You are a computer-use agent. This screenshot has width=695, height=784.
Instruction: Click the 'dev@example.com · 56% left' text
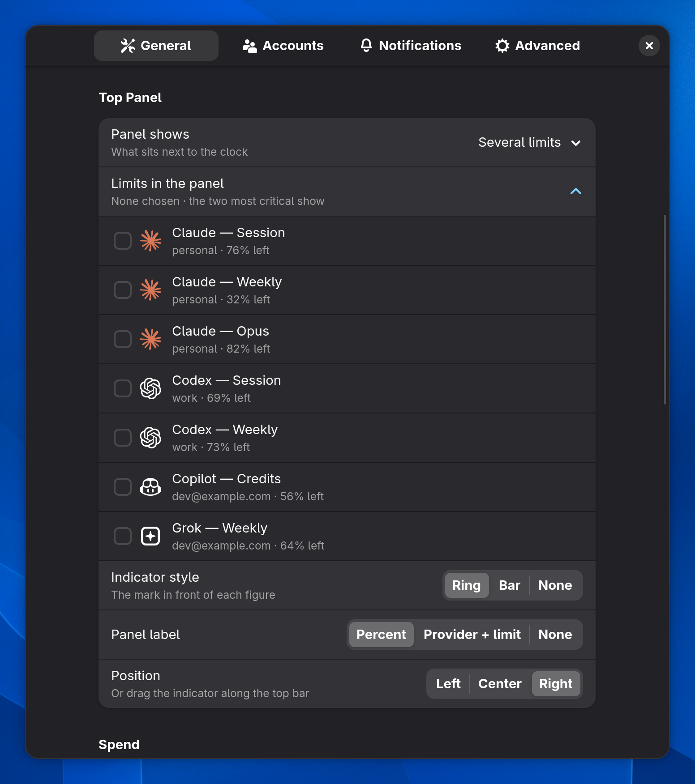pyautogui.click(x=248, y=497)
